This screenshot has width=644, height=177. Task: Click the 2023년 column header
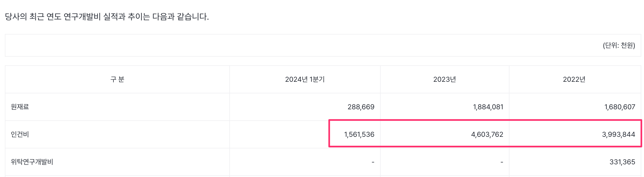tap(444, 79)
